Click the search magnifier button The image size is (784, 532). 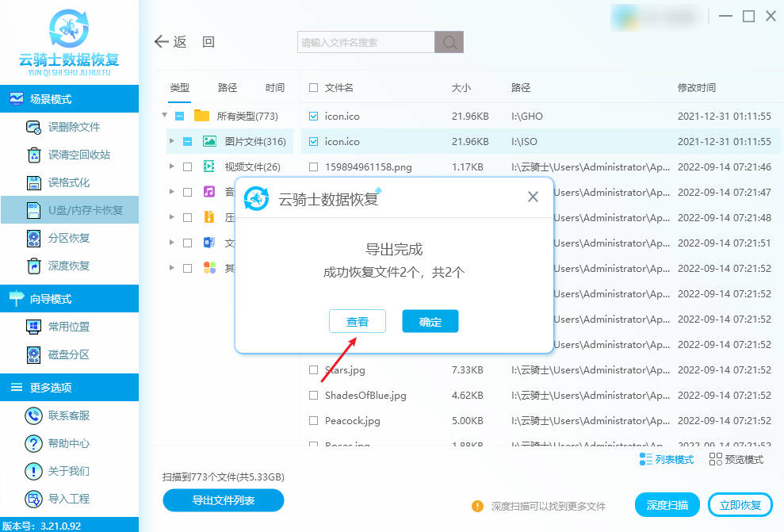449,42
